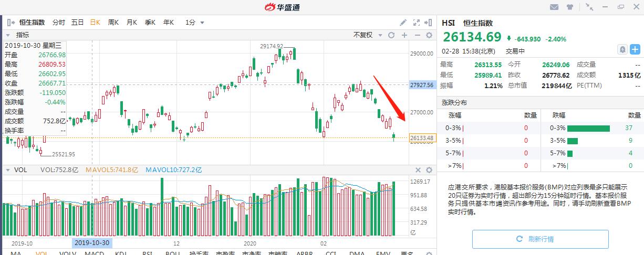Image resolution: width=644 pixels, height=255 pixels.
Task: Open main chart settings gear
Action: pyautogui.click(x=429, y=35)
